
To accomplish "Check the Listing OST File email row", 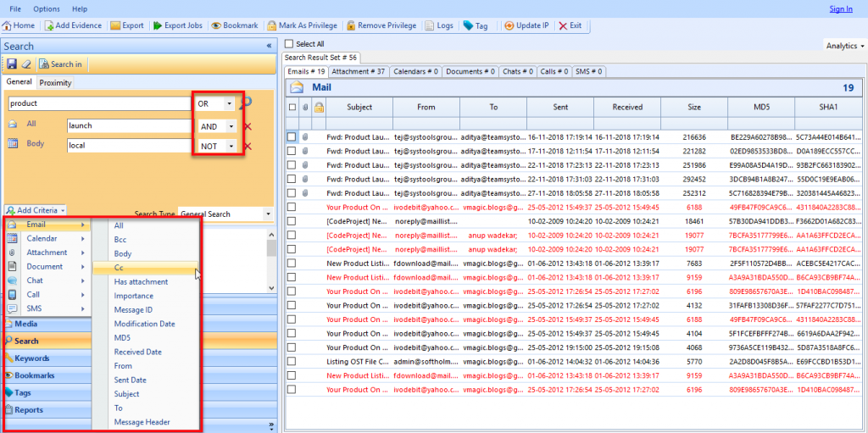I will pyautogui.click(x=292, y=361).
